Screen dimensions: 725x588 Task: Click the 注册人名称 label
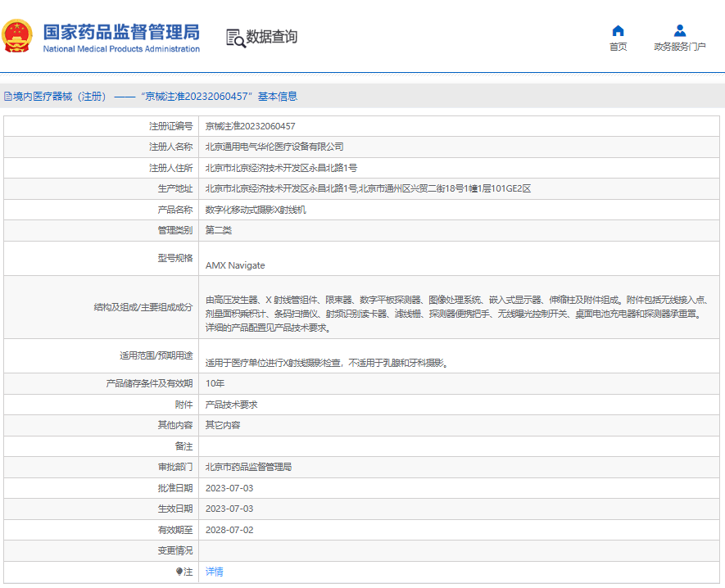tap(170, 147)
